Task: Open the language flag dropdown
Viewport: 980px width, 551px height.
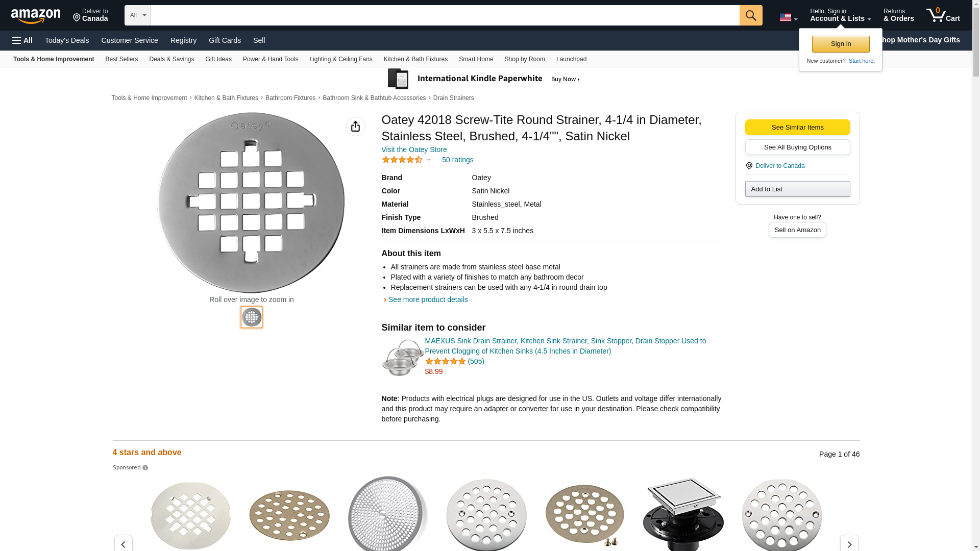Action: (788, 17)
